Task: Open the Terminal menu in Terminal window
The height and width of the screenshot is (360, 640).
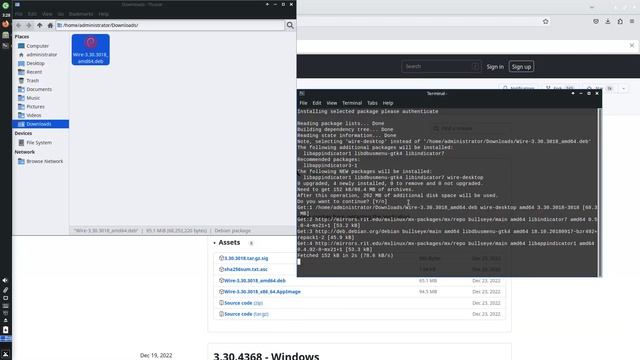Action: tap(352, 103)
